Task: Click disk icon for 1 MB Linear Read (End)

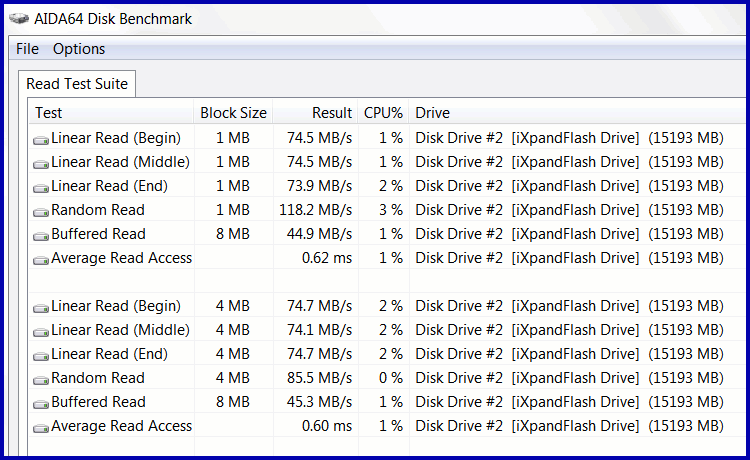Action: click(x=41, y=187)
